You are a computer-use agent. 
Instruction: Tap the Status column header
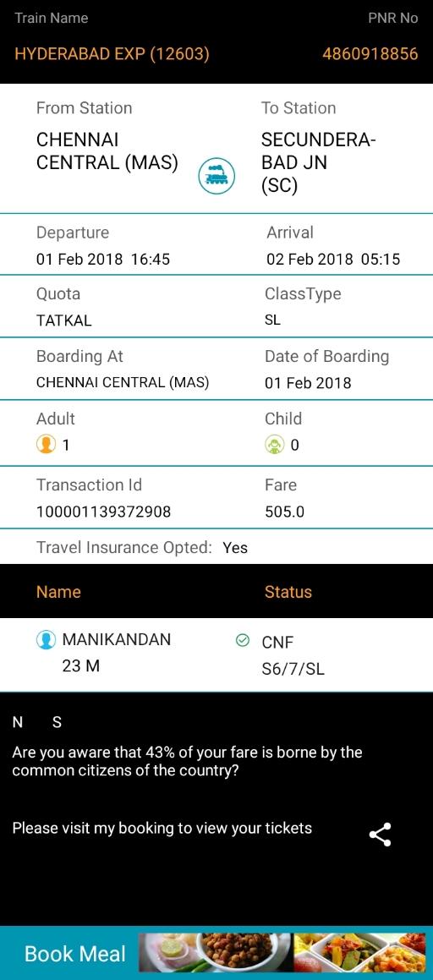point(288,591)
